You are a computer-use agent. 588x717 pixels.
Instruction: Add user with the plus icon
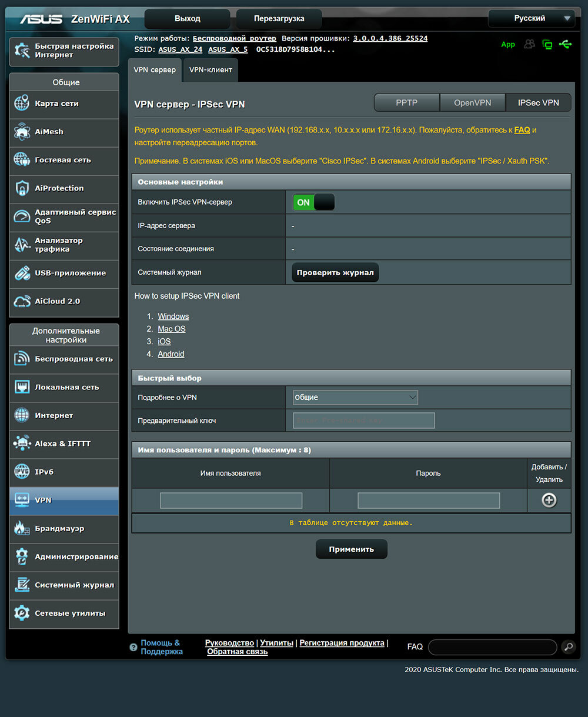(549, 501)
